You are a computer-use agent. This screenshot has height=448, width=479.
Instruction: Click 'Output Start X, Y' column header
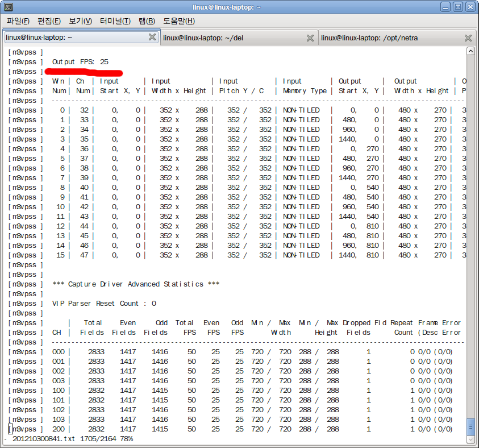[359, 86]
